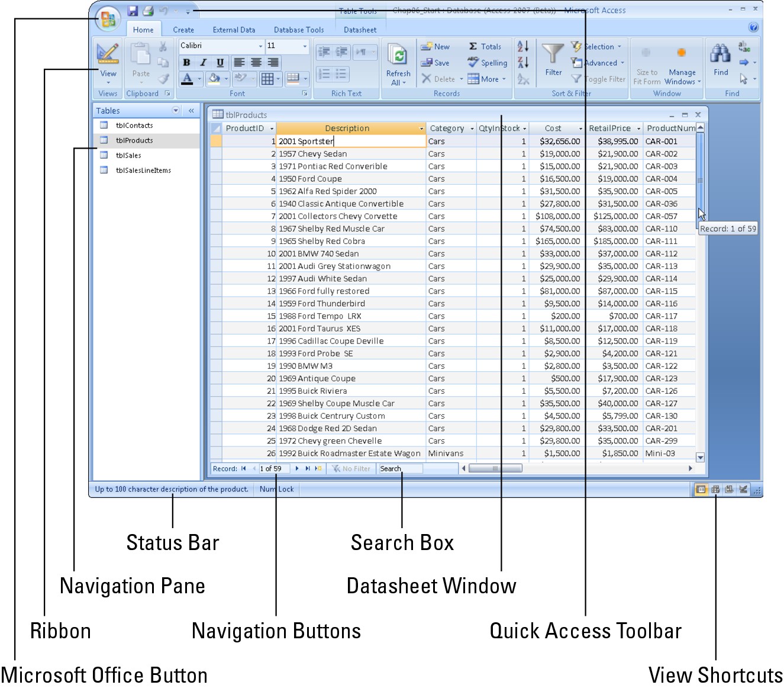Open the Selection filter dropdown

[x=596, y=46]
